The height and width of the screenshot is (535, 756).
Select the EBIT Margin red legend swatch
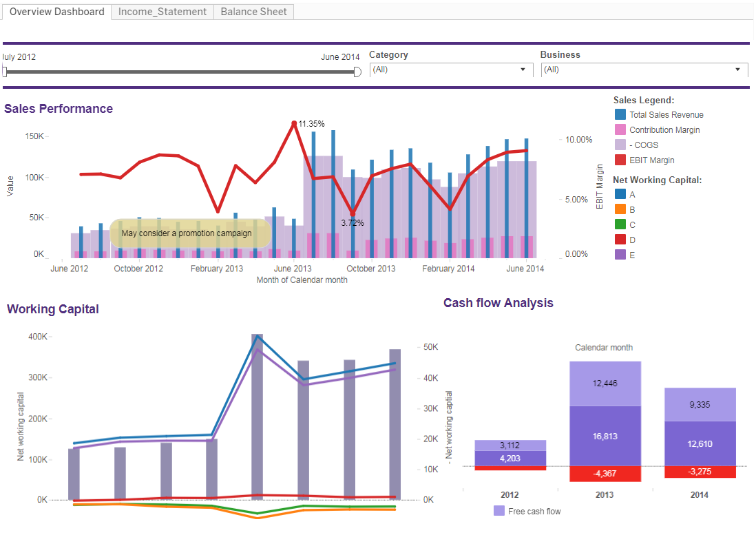620,160
